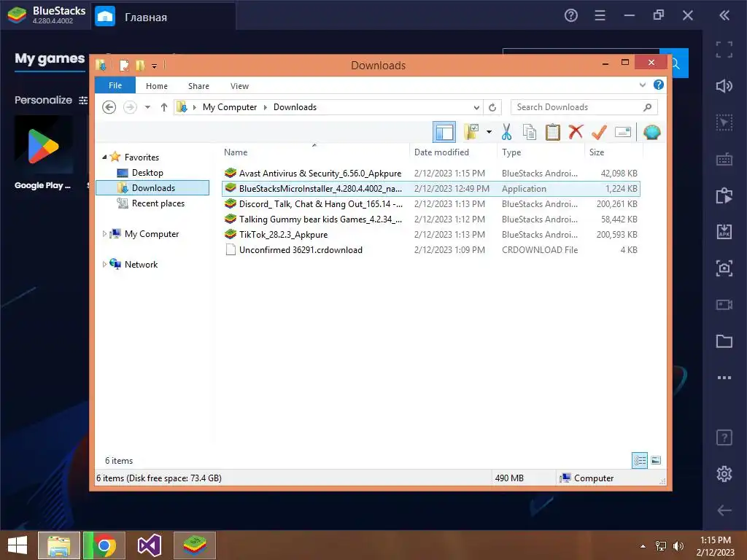Click the globe shell icon in toolbar
The image size is (747, 560).
[651, 132]
